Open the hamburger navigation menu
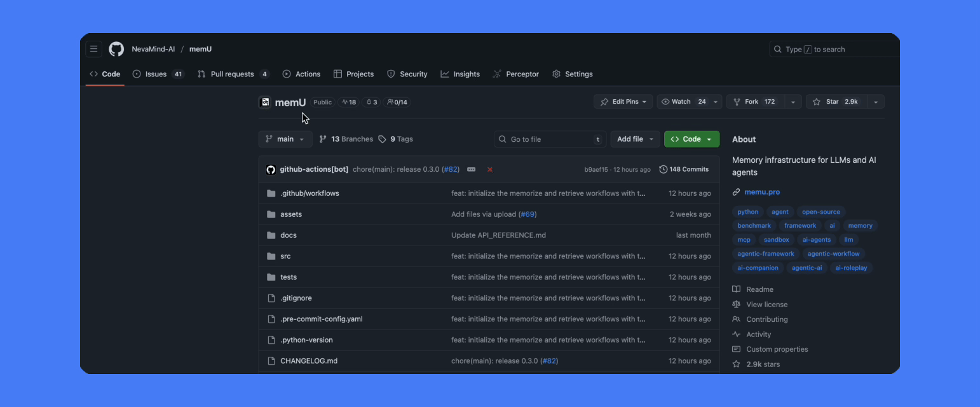 pos(94,49)
